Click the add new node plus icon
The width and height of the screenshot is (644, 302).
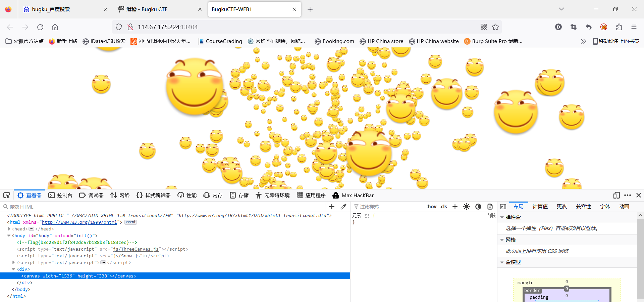(332, 207)
